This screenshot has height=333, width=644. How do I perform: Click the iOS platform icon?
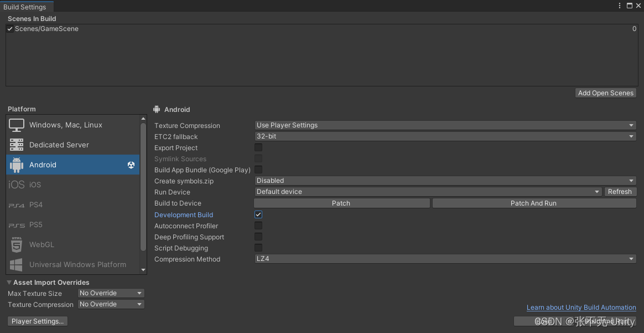point(17,185)
